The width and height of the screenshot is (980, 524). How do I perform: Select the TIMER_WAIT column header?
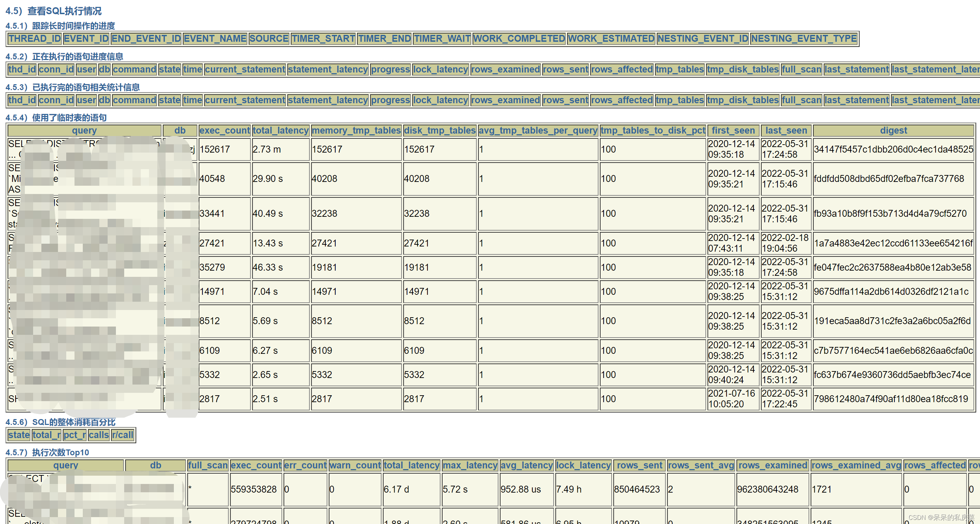click(443, 38)
